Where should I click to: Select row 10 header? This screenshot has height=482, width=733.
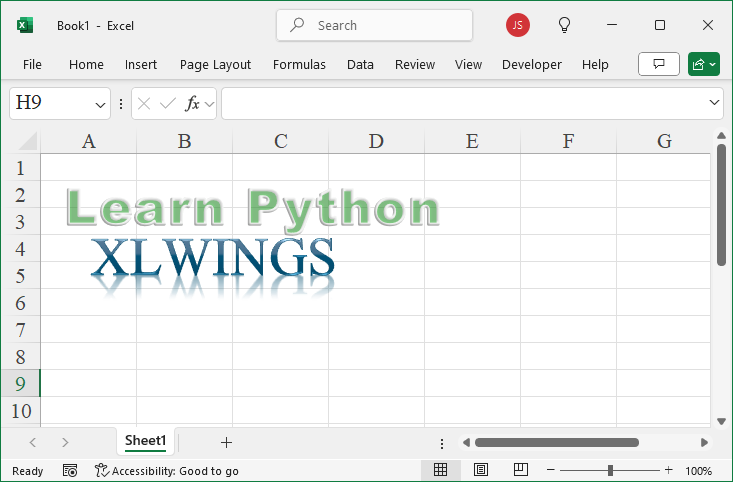click(20, 411)
